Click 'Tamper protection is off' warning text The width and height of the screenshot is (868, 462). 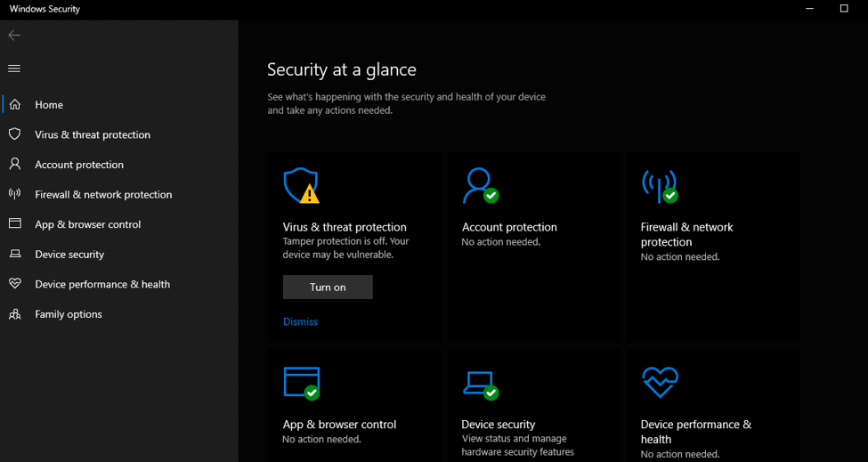click(346, 248)
